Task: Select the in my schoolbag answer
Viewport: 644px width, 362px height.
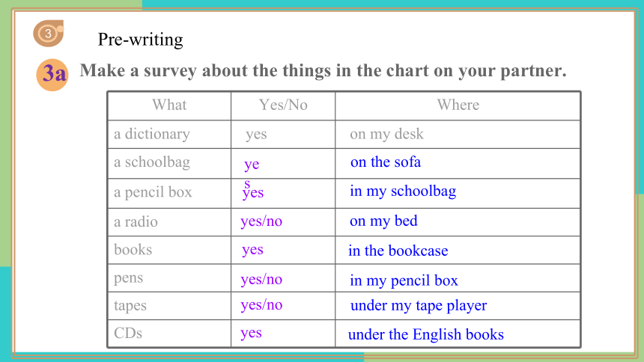Action: pos(403,191)
